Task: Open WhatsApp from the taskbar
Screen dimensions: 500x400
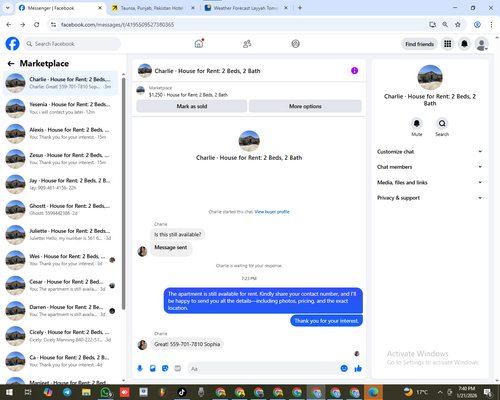Action: [105, 392]
